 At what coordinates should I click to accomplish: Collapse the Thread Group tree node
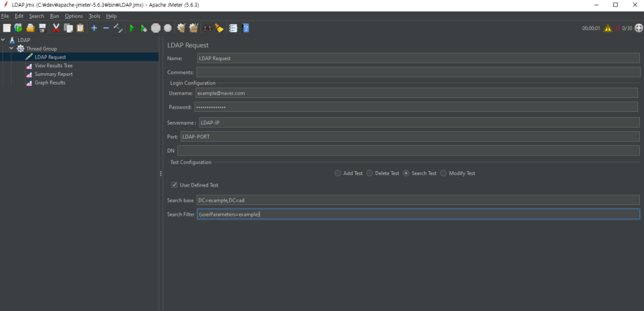(11, 49)
